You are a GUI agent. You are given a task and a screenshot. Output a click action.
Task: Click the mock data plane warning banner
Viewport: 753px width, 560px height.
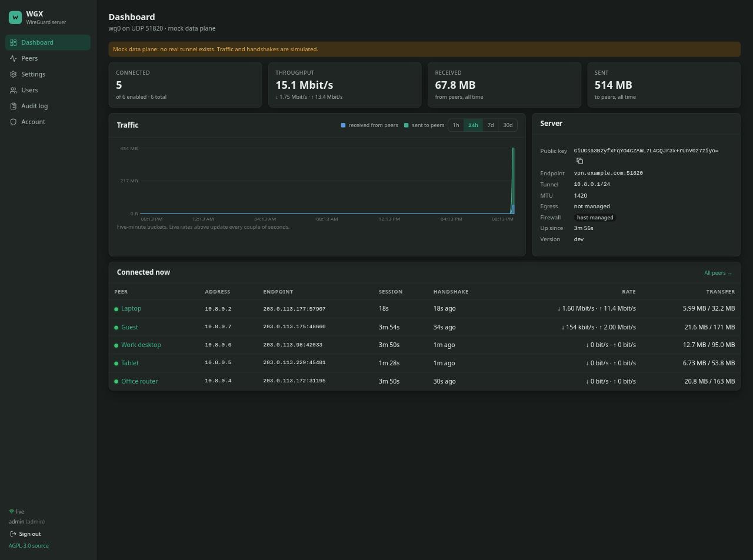click(x=424, y=49)
